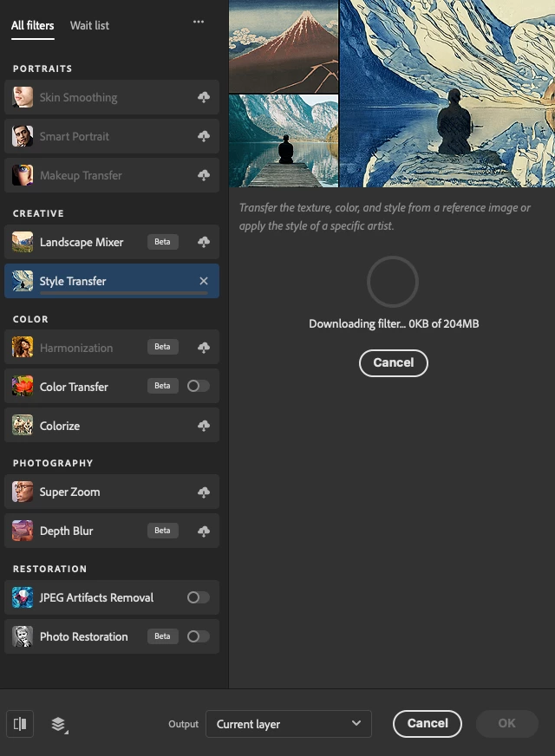Click the circular download progress spinner
This screenshot has width=555, height=756.
pyautogui.click(x=393, y=282)
